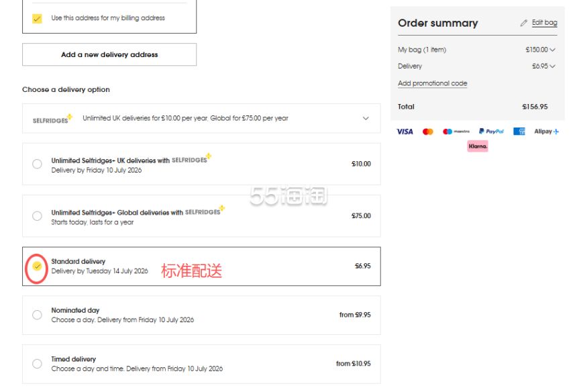Viewport: 577px width, 392px height.
Task: Click the pencil icon beside Edit bag
Action: (x=523, y=23)
